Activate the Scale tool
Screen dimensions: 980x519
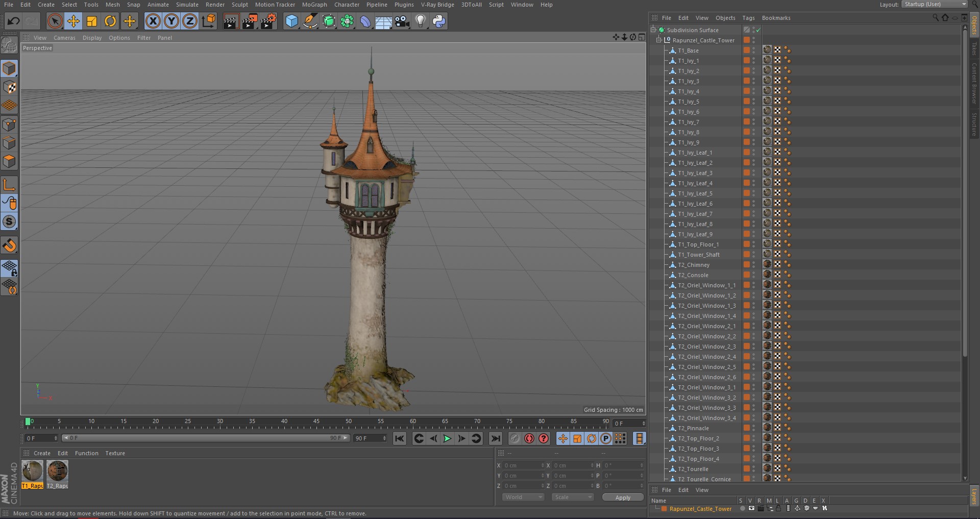pos(92,21)
